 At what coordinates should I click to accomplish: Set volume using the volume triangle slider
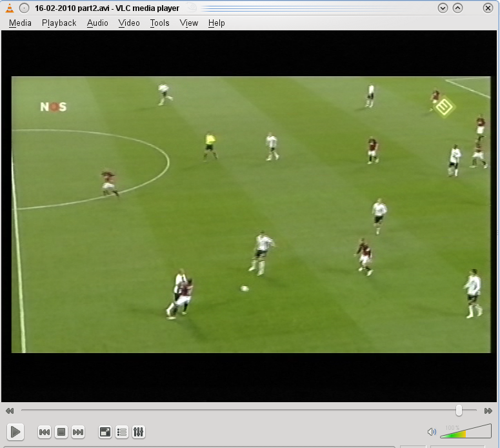click(x=468, y=432)
